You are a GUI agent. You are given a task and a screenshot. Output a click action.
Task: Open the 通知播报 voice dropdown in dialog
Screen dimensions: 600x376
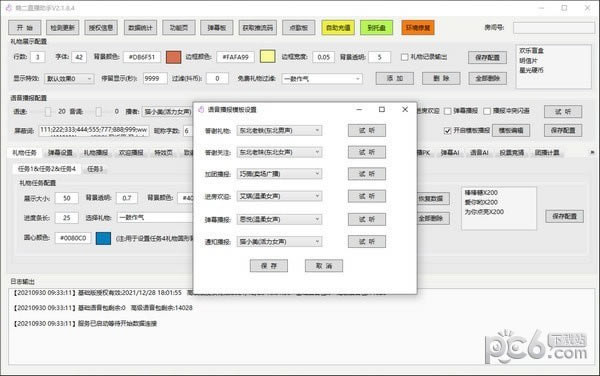(279, 242)
